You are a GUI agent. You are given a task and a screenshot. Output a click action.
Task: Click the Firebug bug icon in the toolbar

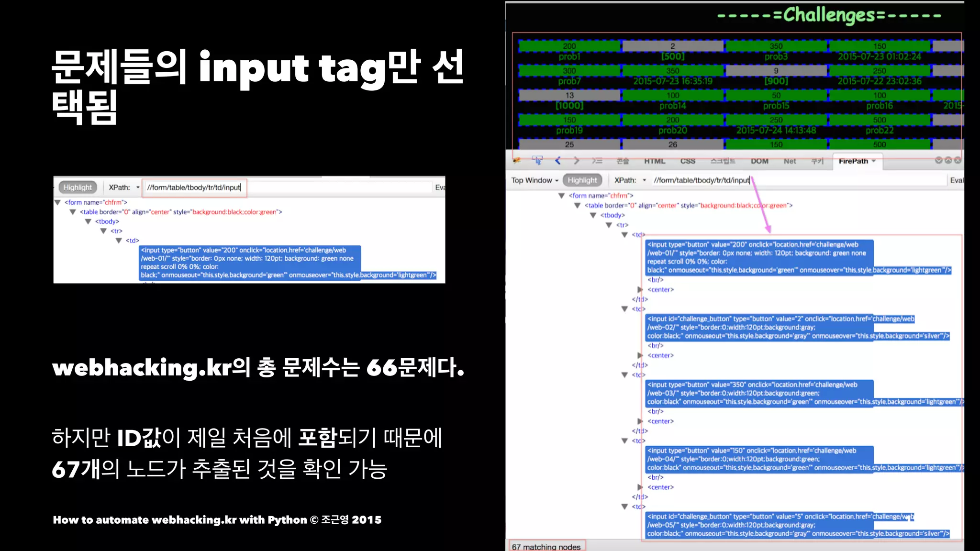point(517,161)
